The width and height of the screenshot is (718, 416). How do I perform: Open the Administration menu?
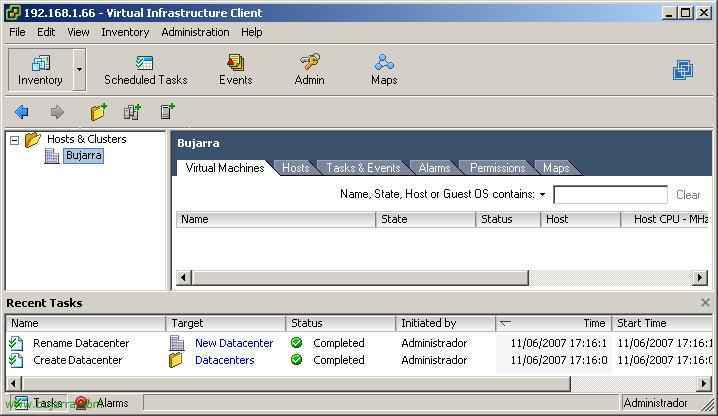[x=195, y=32]
